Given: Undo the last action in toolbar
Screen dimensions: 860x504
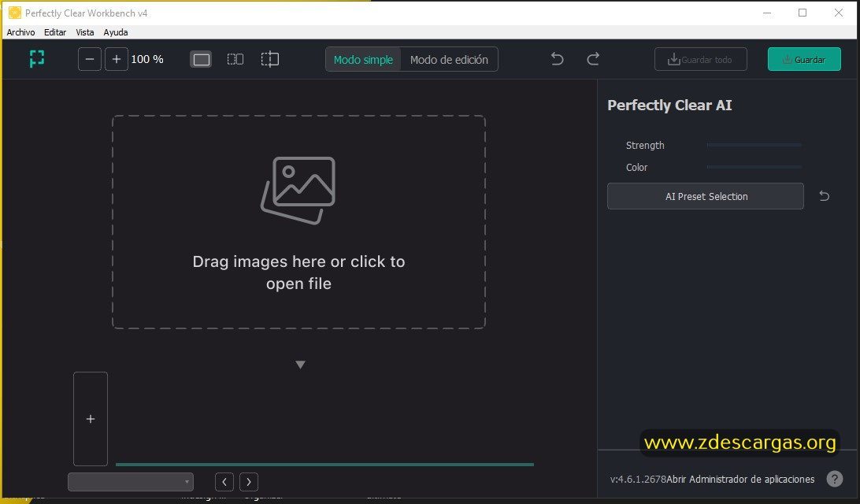Looking at the screenshot, I should point(558,59).
